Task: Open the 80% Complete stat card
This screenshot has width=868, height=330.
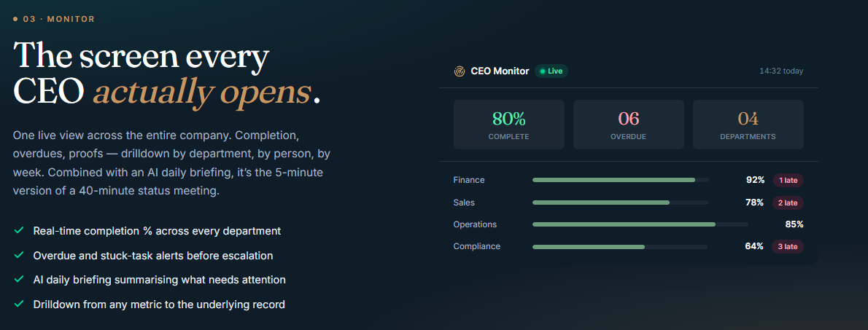Action: pos(508,125)
